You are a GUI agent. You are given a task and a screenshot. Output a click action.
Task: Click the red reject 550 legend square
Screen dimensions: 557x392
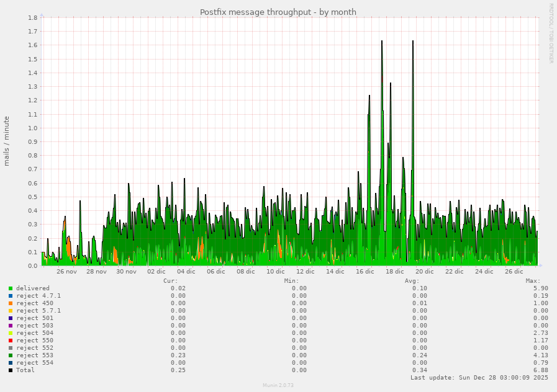tap(9, 341)
